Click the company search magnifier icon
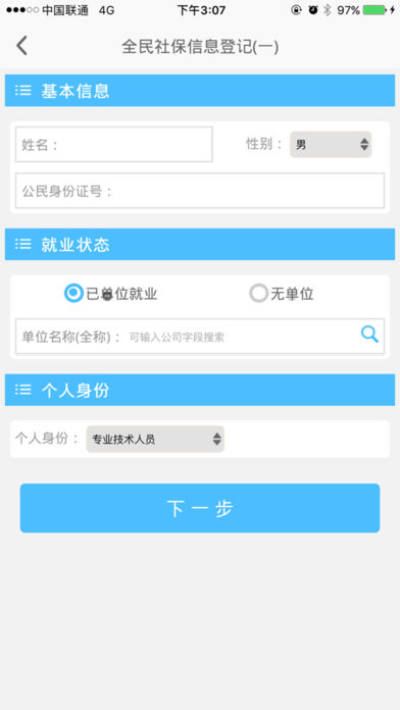The width and height of the screenshot is (400, 710). point(369,334)
